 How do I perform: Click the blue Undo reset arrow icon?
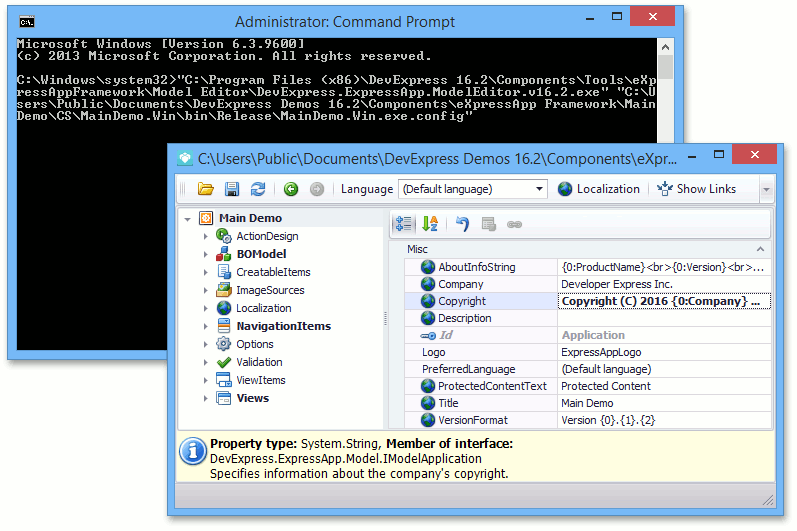click(462, 224)
